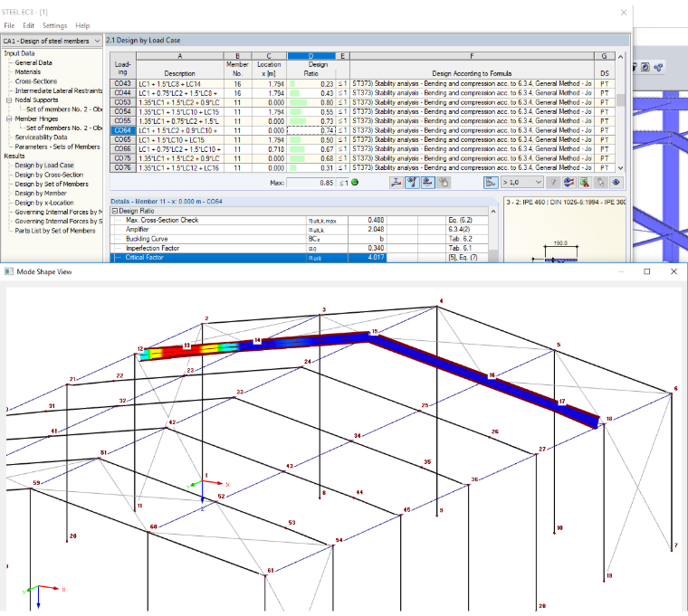Select Nodal Supports tree item
Screen dimensions: 688x616
[x=36, y=100]
